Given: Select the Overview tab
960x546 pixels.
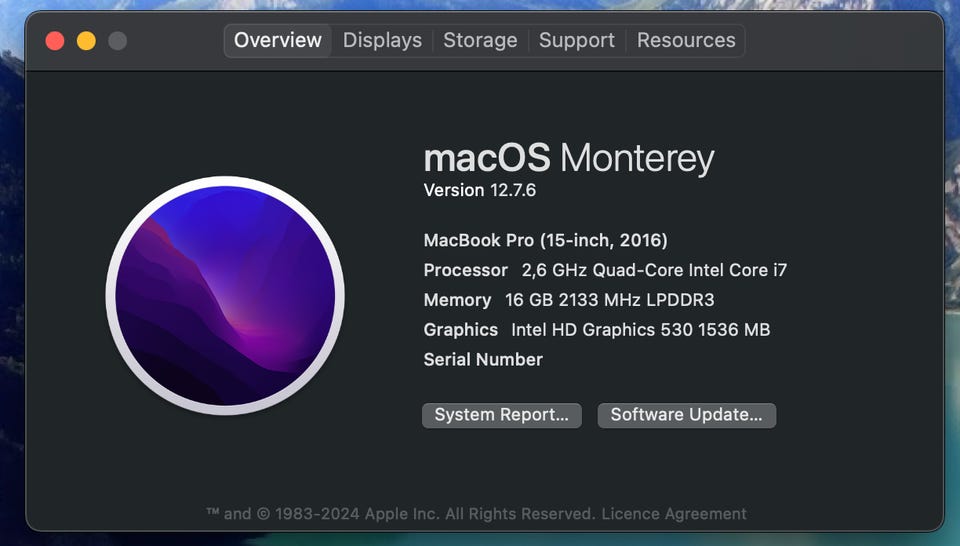Looking at the screenshot, I should click(x=277, y=41).
